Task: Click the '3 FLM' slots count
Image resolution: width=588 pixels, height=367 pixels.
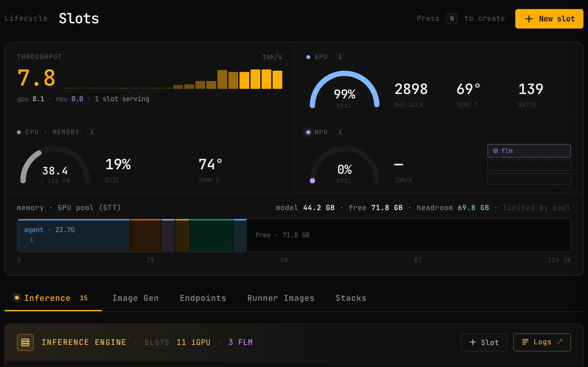Action: click(240, 342)
